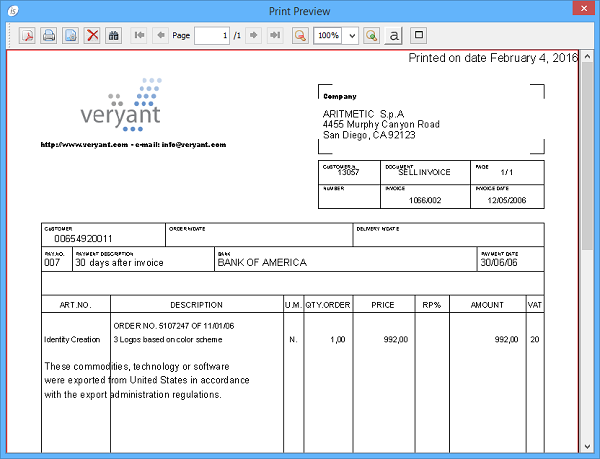
Task: Click the zoom in magnifier icon
Action: (x=372, y=35)
